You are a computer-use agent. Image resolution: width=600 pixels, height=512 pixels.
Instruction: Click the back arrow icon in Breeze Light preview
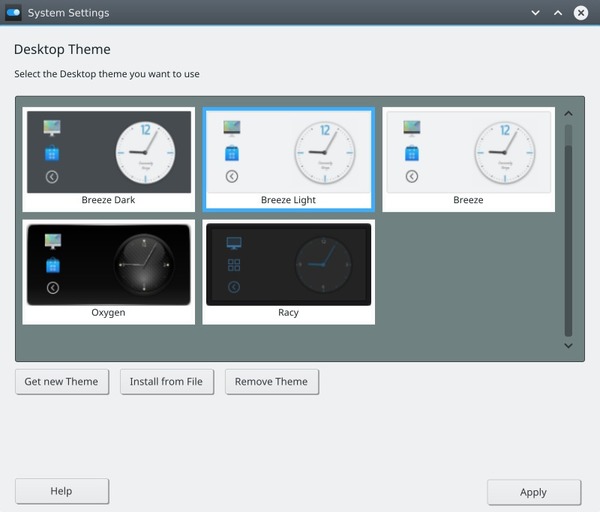232,176
